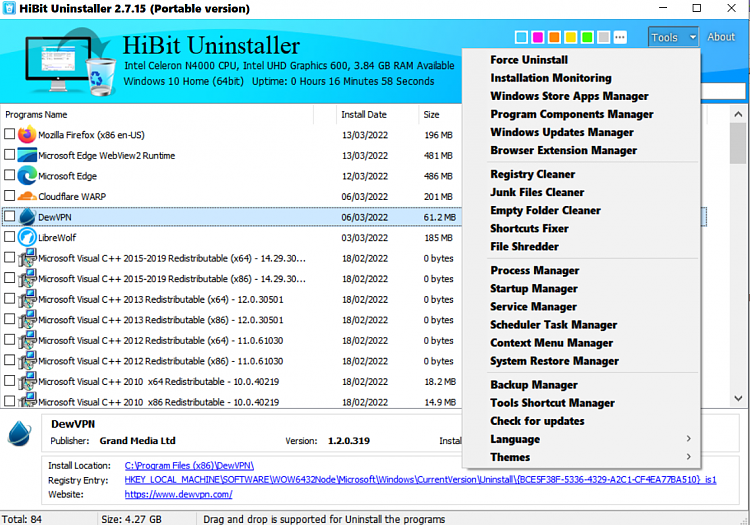The width and height of the screenshot is (750, 525).
Task: Click the About button
Action: pos(721,37)
